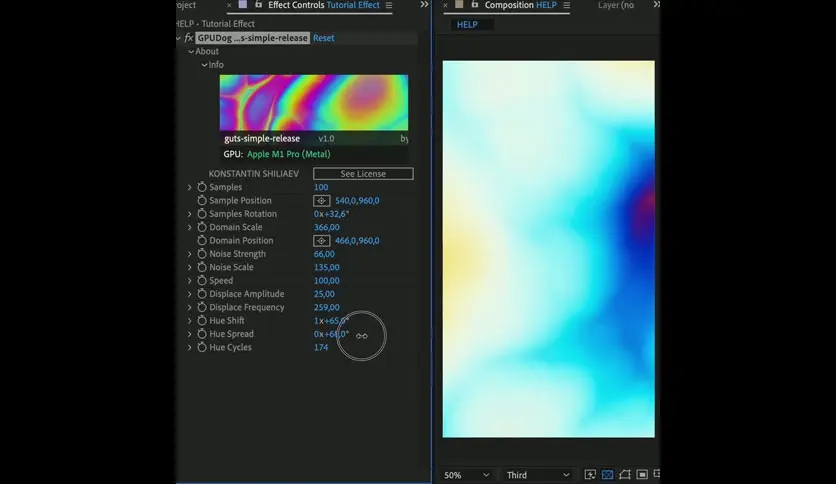Click Noise Scale value 135,00

pos(326,267)
